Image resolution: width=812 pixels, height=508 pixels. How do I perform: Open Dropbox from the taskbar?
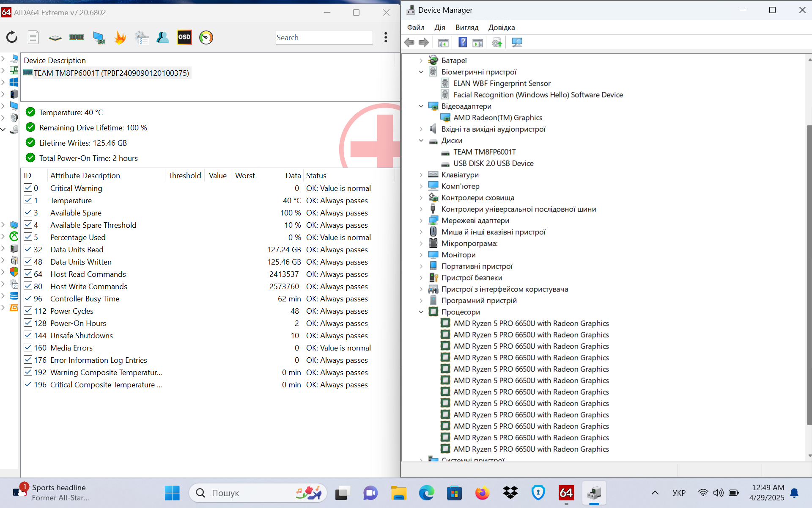[510, 493]
